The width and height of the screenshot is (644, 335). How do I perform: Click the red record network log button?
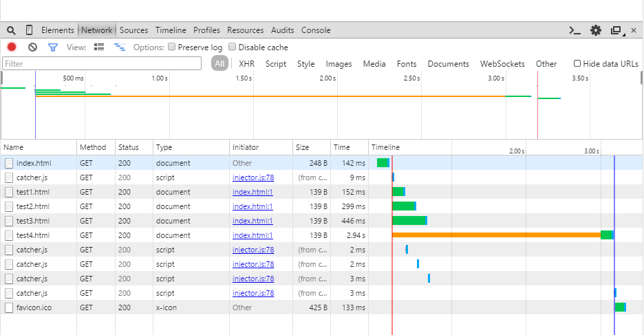[x=12, y=47]
